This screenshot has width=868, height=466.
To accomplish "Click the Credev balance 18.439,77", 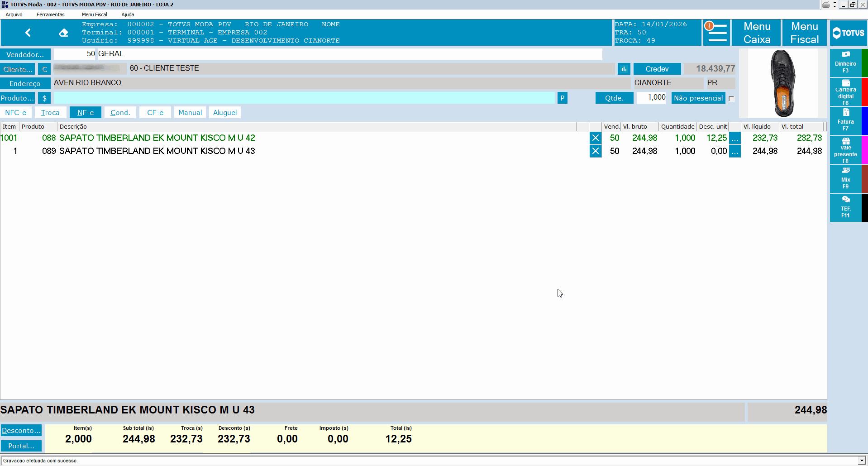I will [x=710, y=69].
